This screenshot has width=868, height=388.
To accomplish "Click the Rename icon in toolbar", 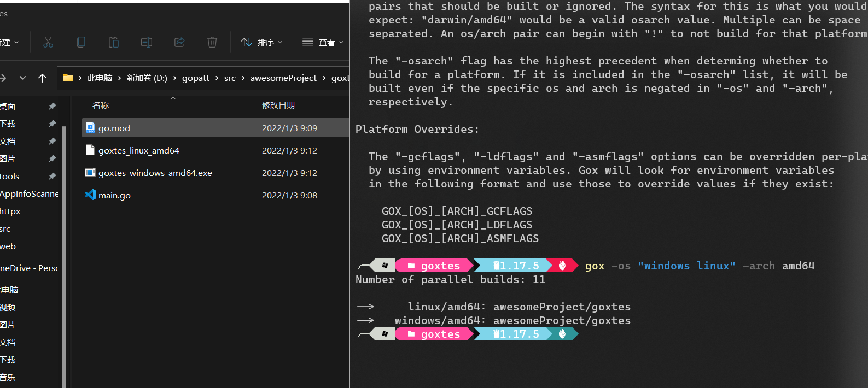I will 147,42.
